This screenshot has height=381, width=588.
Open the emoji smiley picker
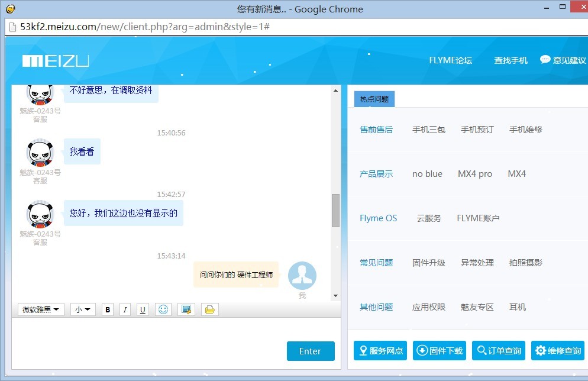point(163,310)
